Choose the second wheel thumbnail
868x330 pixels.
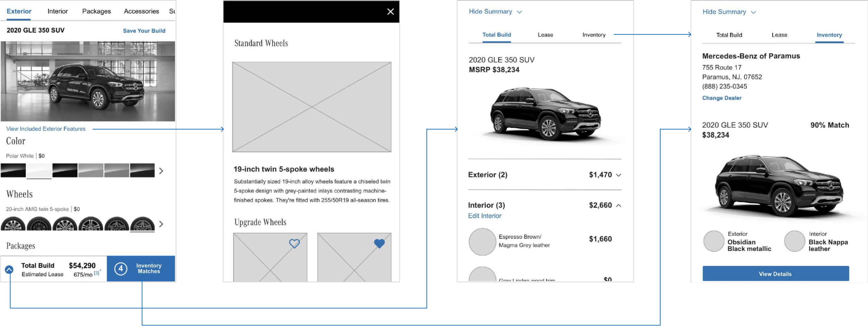coord(39,224)
